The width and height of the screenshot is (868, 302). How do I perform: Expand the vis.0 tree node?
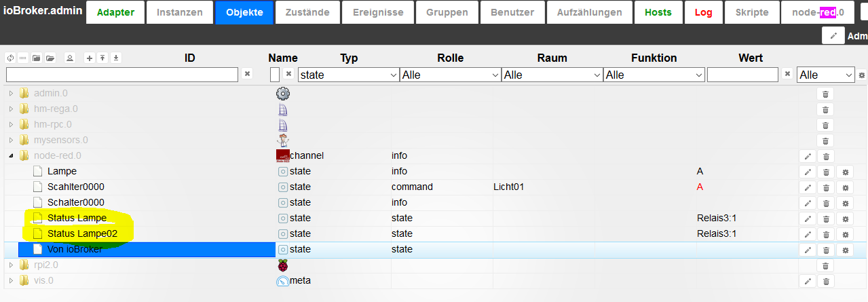(11, 280)
